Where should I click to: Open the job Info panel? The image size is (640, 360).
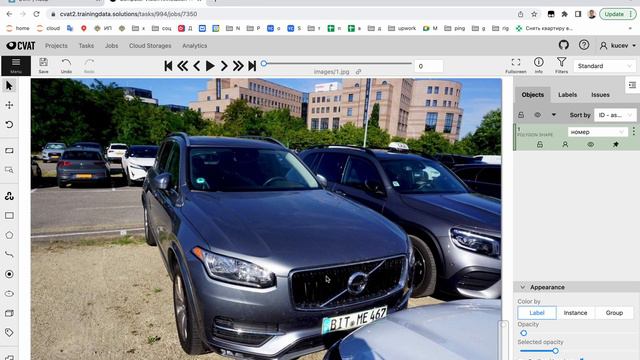coord(538,65)
